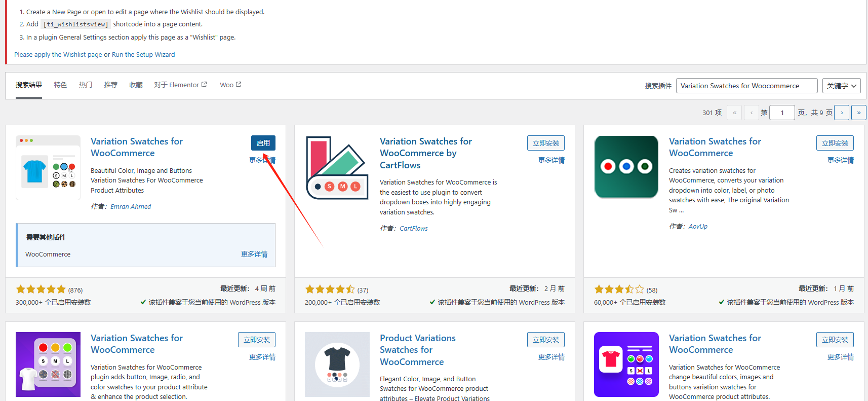This screenshot has height=401, width=868.
Task: Click AovUp's green swatches plugin icon
Action: (x=626, y=167)
